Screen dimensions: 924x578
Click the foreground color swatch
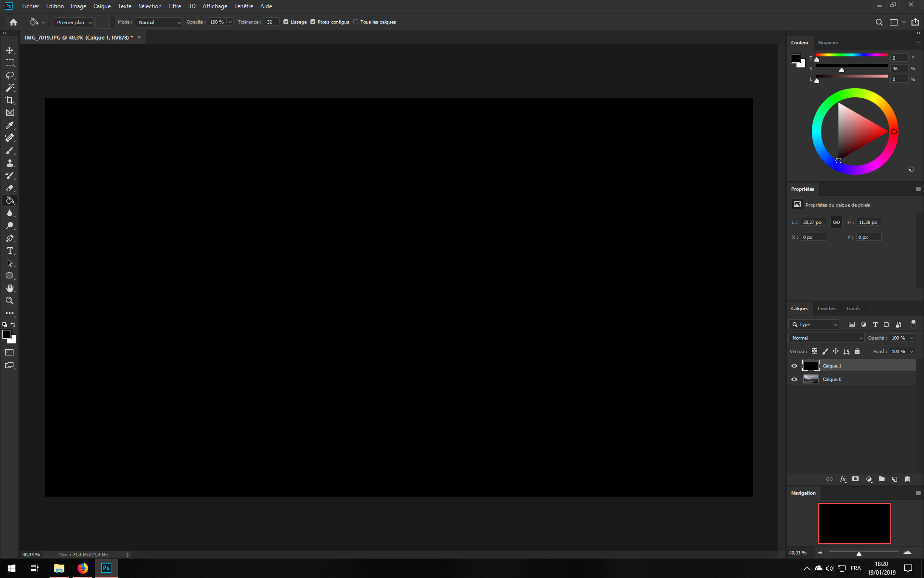coord(7,334)
